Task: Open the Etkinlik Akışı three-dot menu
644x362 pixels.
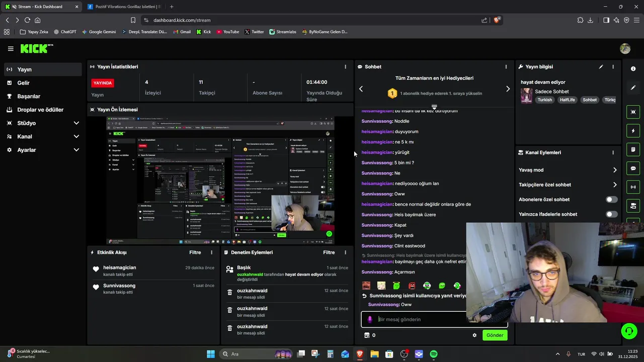Action: coord(211,252)
